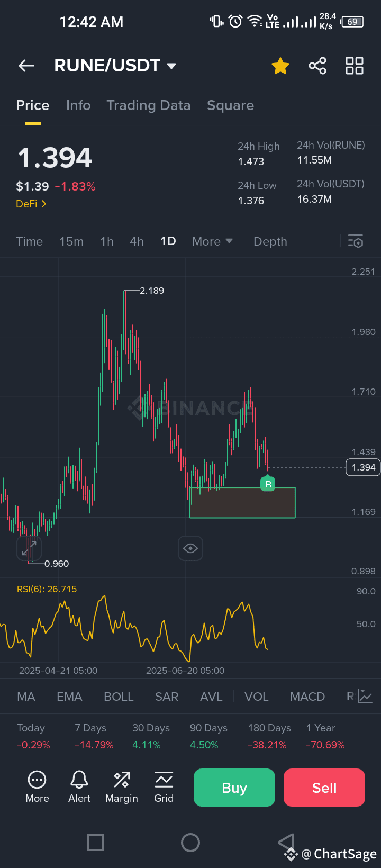381x868 pixels.
Task: Open the Square tab
Action: pyautogui.click(x=230, y=105)
